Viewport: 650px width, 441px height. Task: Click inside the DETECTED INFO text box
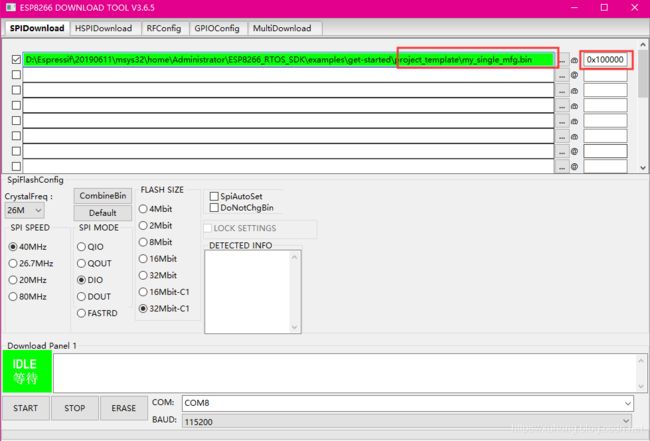tap(253, 292)
